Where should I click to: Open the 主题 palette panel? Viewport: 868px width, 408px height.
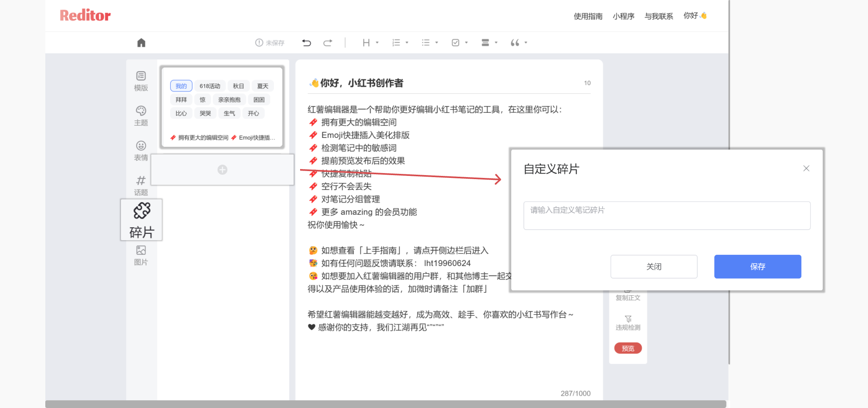[x=141, y=116]
